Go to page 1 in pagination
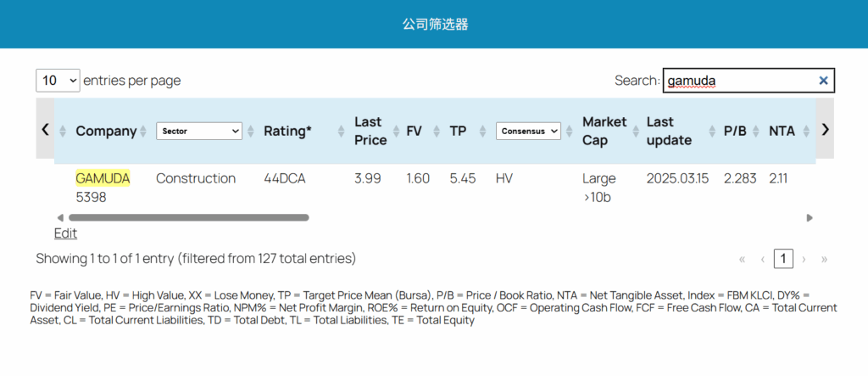 pos(784,259)
